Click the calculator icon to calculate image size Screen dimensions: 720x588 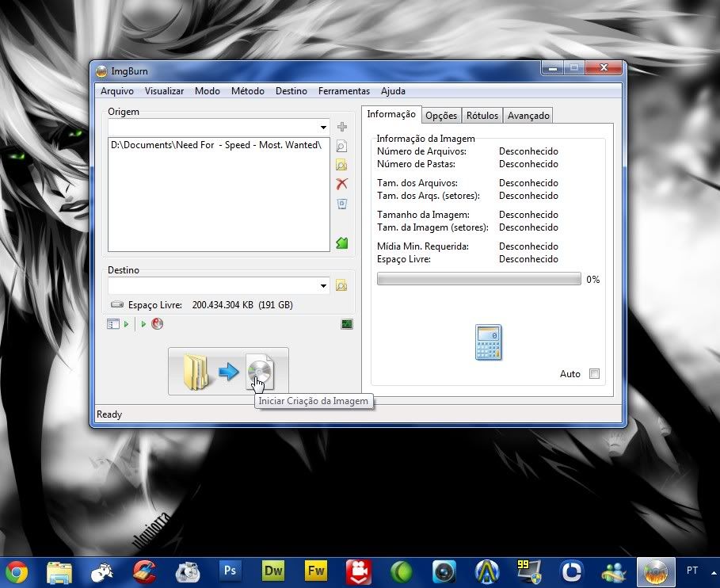(x=488, y=342)
